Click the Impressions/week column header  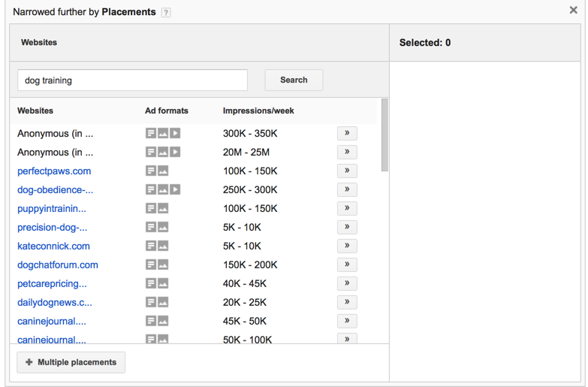pos(258,110)
